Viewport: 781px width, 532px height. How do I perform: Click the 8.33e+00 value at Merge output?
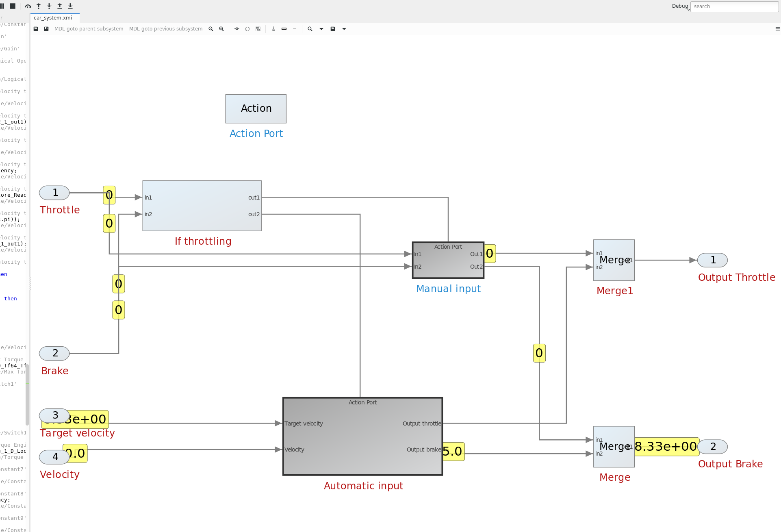point(666,447)
